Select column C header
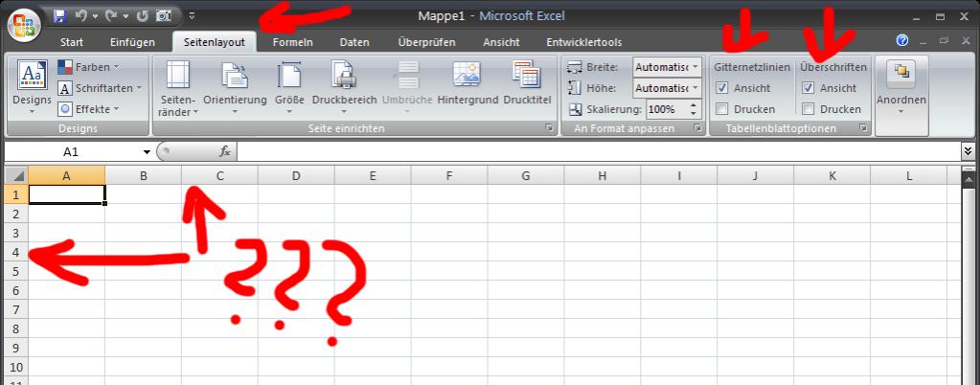The image size is (980, 385). click(x=220, y=176)
